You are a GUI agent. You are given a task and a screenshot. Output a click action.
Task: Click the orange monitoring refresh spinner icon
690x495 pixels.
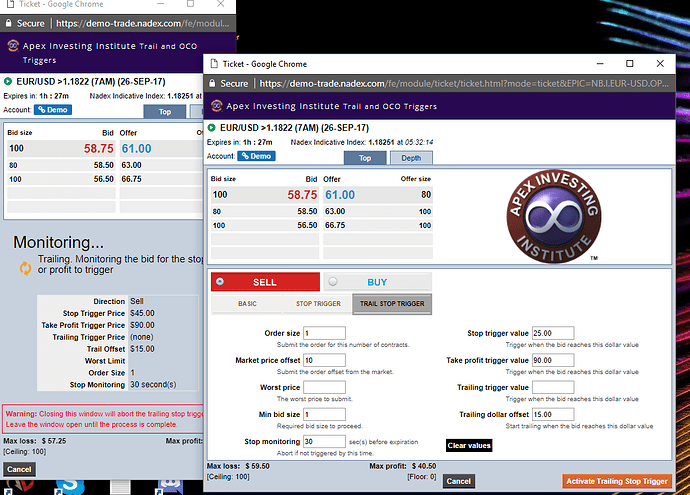25,268
